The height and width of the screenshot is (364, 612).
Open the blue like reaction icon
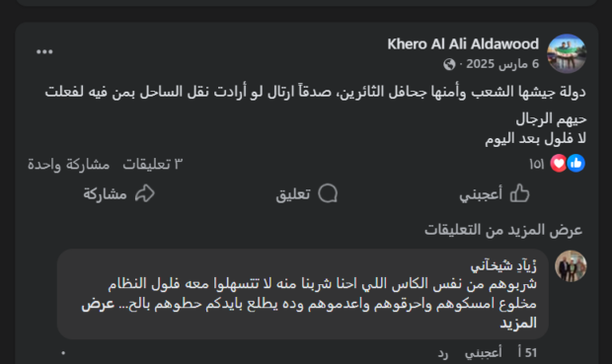[576, 164]
